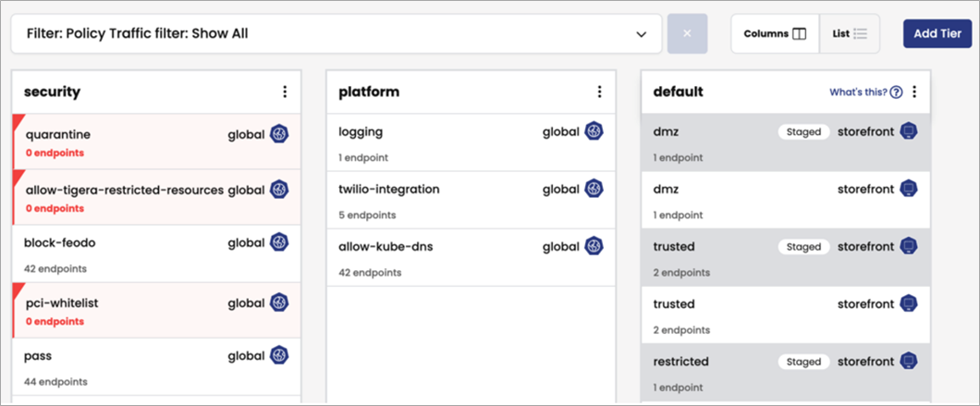Screen dimensions: 980x406
Task: Click the global icon next to block-feodo
Action: [279, 242]
